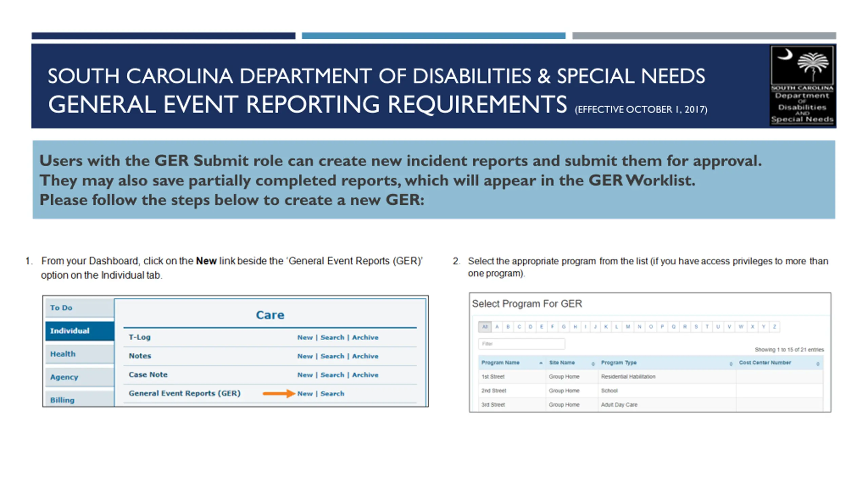Click Search link beside General Event Reports
Image resolution: width=868 pixels, height=488 pixels.
tap(332, 393)
